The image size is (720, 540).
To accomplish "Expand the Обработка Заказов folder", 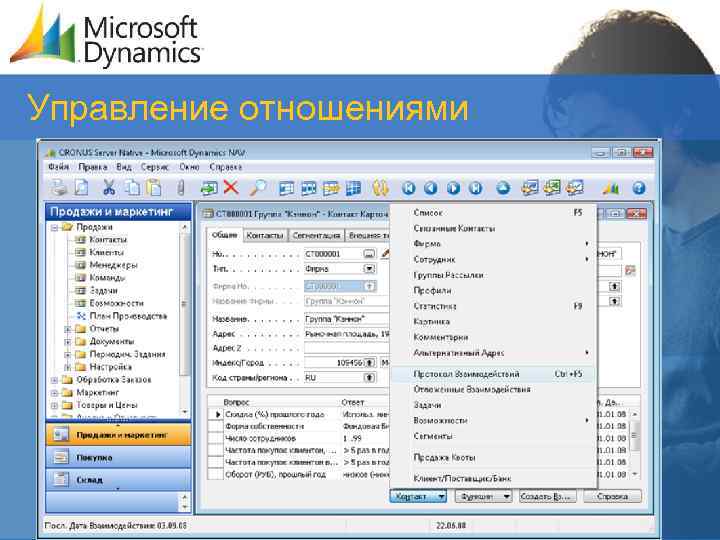I will click(55, 380).
